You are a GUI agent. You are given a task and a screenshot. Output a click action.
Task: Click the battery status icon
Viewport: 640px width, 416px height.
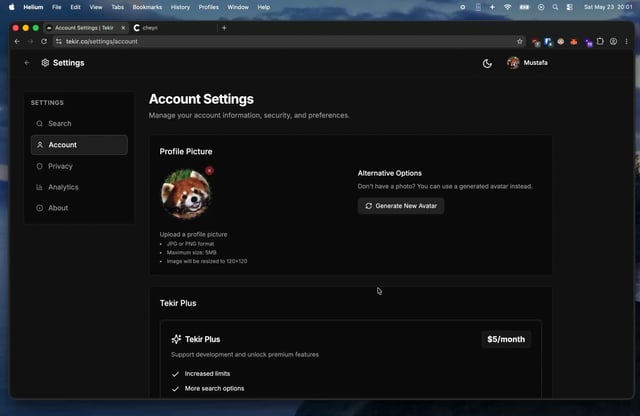click(524, 7)
